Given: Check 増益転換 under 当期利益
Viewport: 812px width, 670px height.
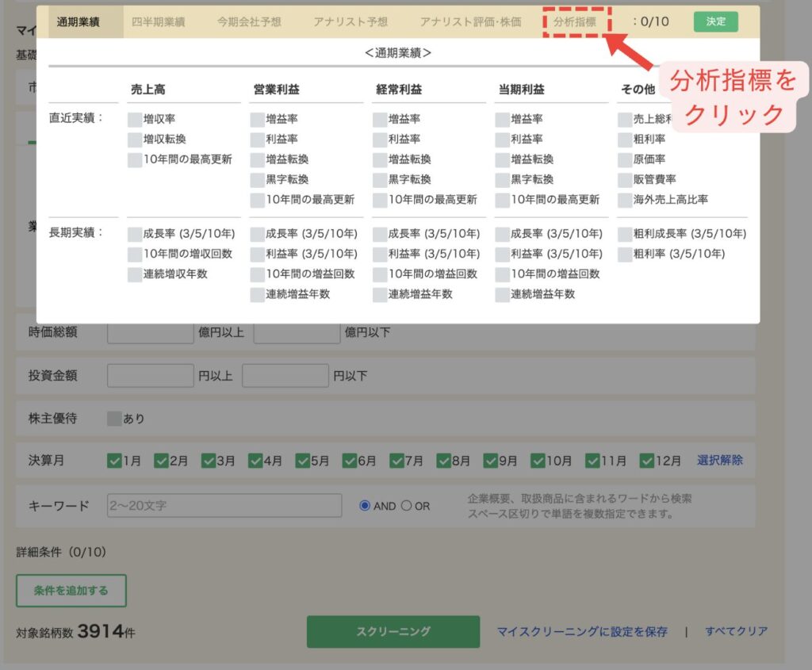Looking at the screenshot, I should [x=502, y=160].
